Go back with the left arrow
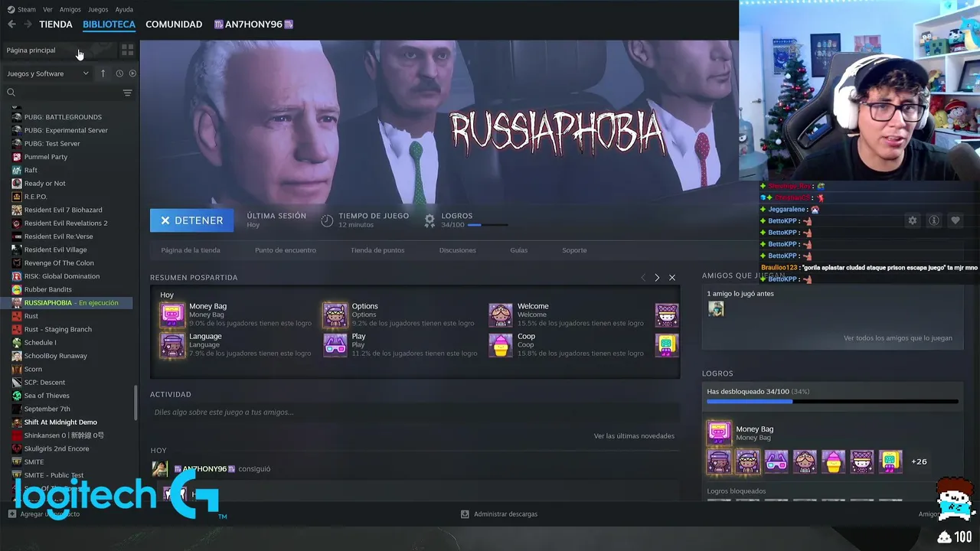Screen dimensions: 980x551 pos(11,24)
